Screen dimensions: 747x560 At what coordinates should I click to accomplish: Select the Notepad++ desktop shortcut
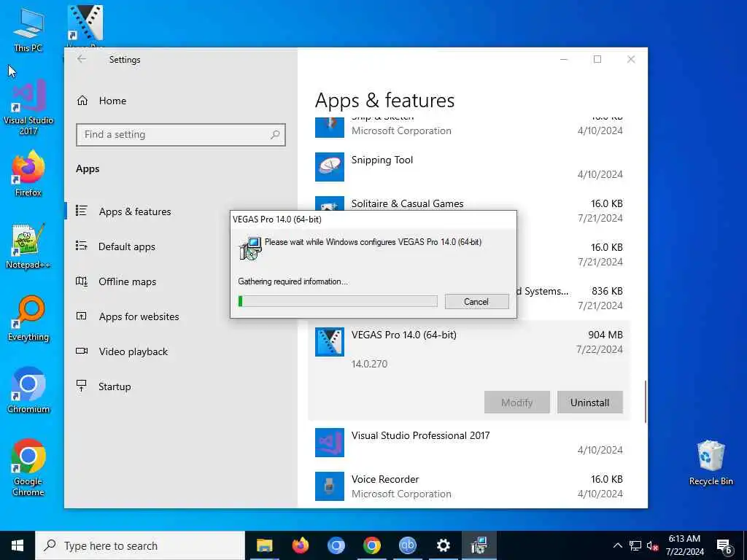click(x=28, y=246)
